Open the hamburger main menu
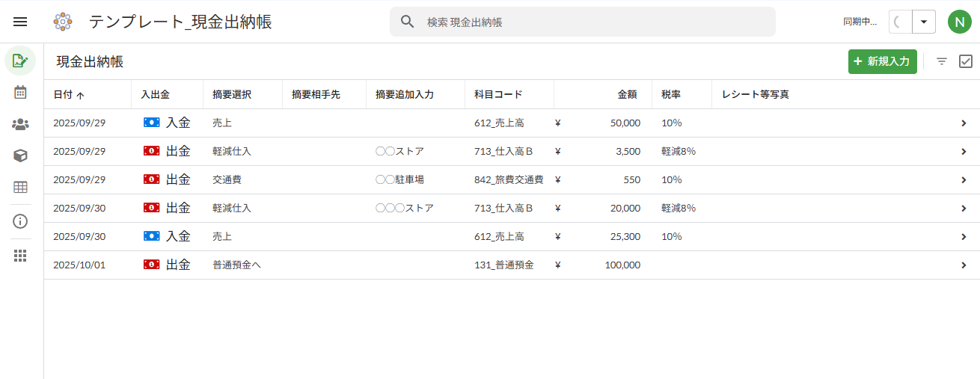This screenshot has height=379, width=980. point(20,22)
